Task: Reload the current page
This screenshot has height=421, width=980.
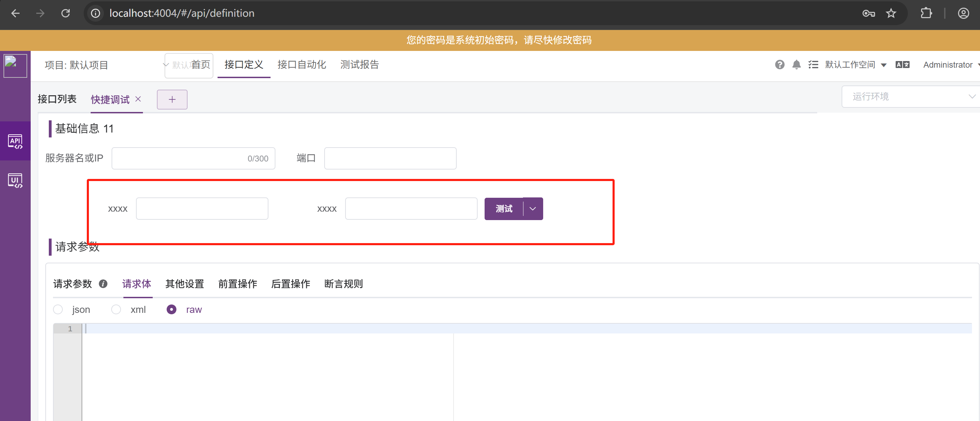Action: tap(66, 13)
